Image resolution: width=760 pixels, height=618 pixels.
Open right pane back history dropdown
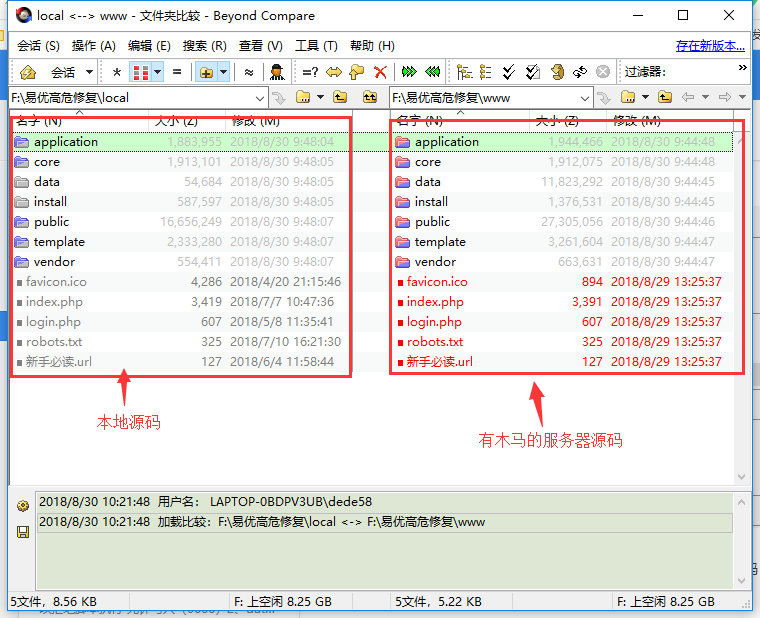pos(705,97)
